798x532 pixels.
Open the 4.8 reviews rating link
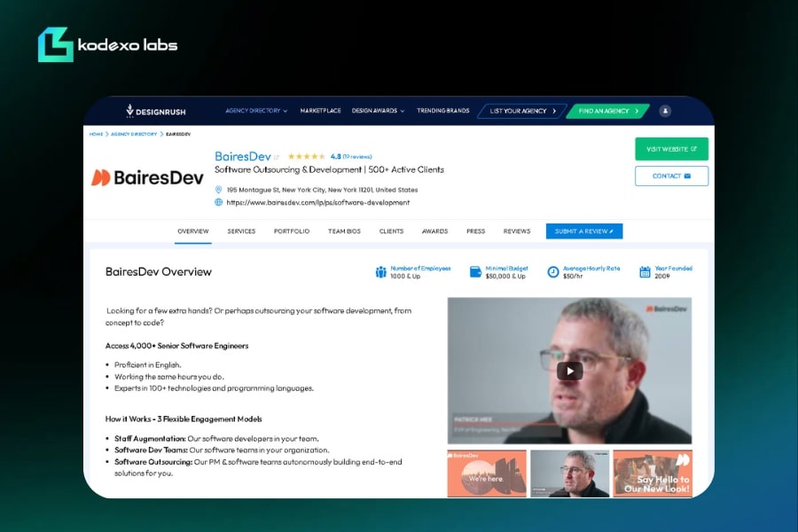pyautogui.click(x=351, y=156)
